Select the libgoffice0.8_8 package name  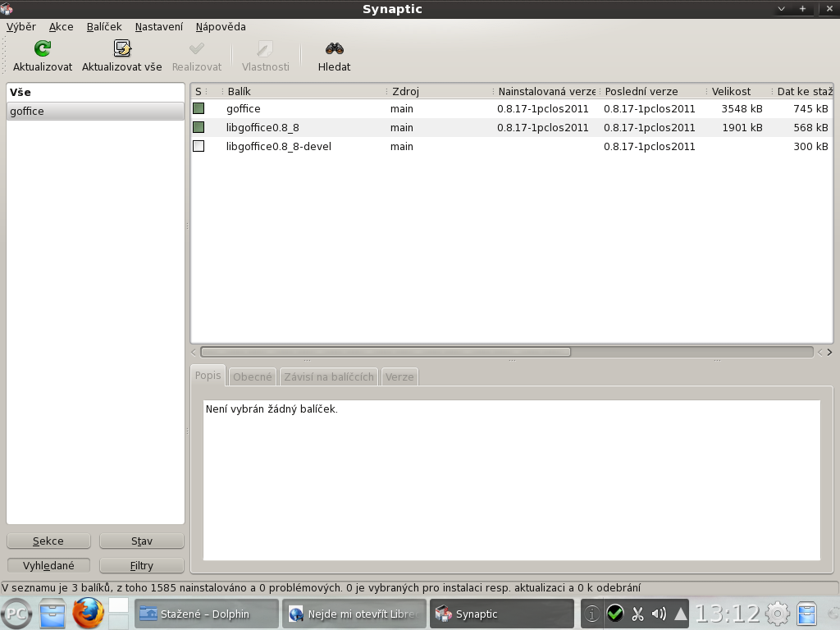tap(262, 127)
